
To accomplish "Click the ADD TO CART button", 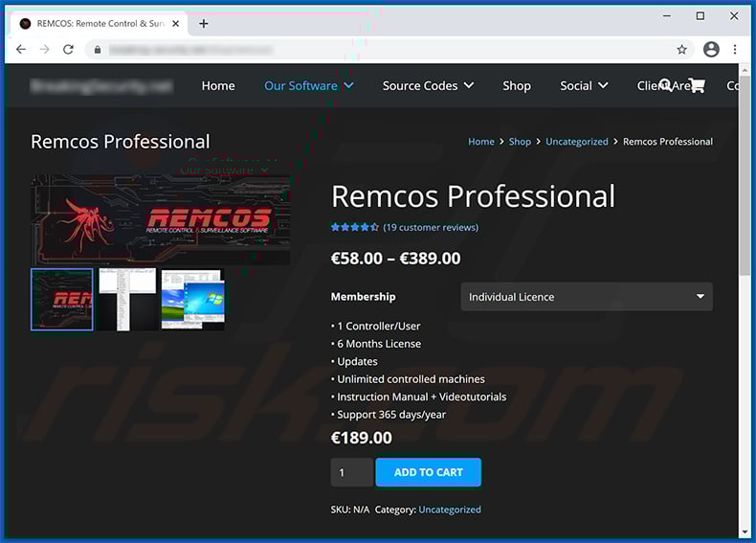I will pyautogui.click(x=428, y=472).
